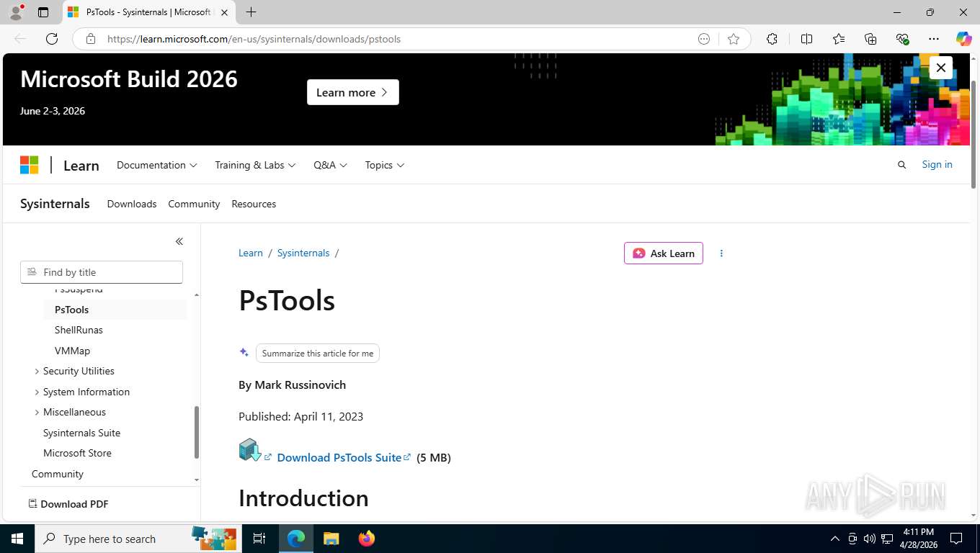Open the volume speaker tray icon
The image size is (980, 553).
(869, 539)
